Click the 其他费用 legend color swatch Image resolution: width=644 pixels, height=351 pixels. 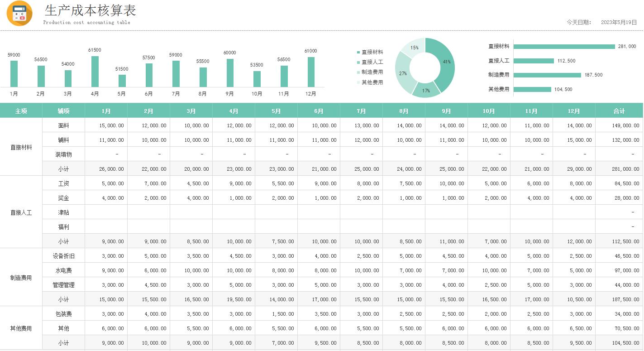(x=358, y=82)
